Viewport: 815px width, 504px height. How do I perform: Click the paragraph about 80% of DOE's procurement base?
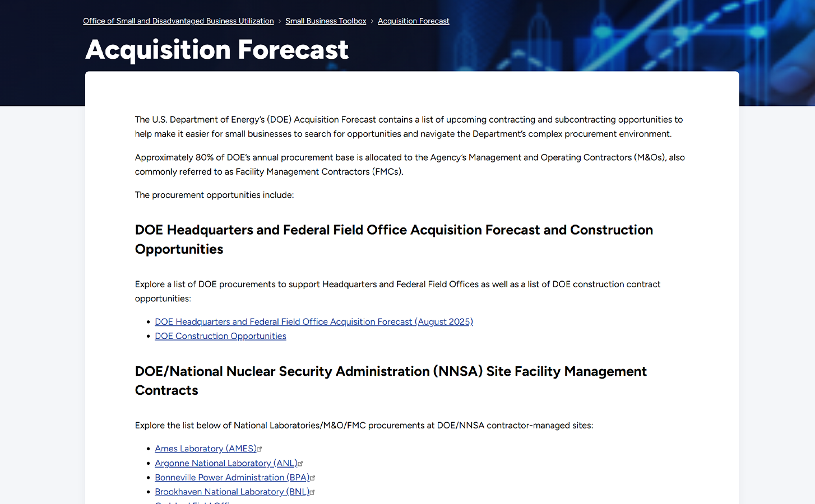tap(409, 165)
